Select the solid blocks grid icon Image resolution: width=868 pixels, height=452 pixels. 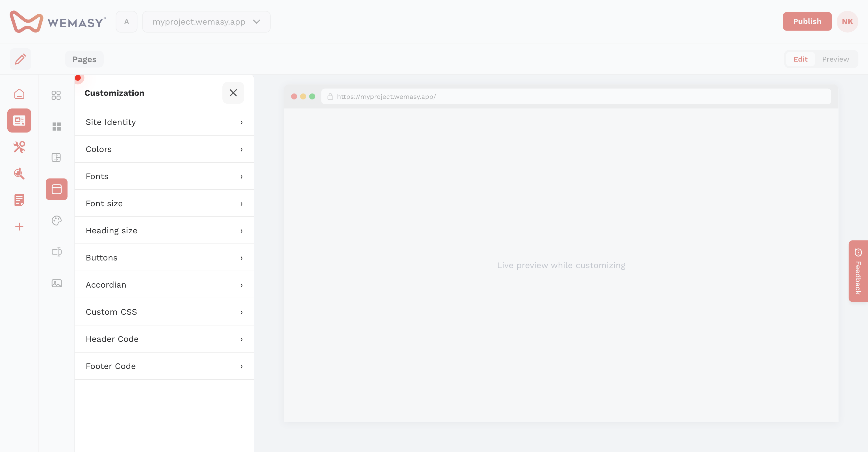coord(56,126)
